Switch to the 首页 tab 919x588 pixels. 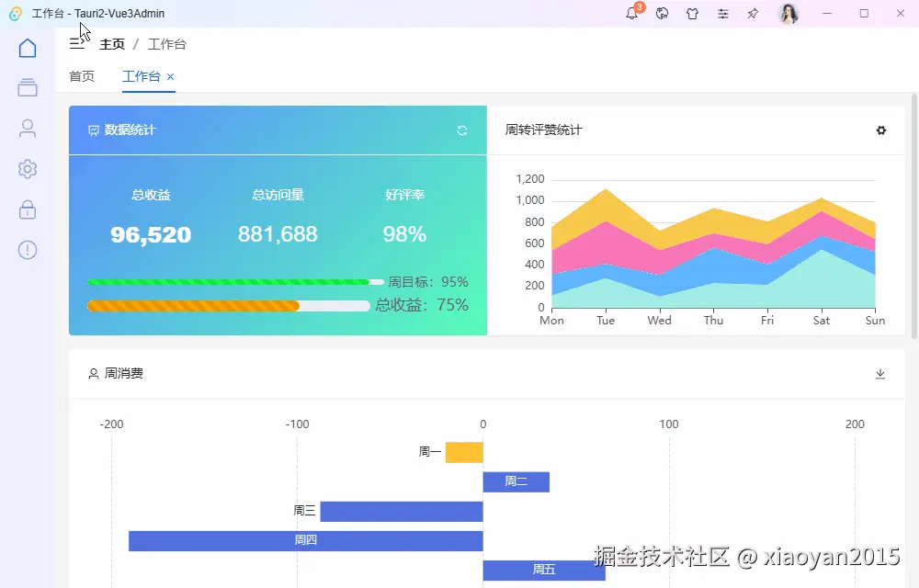[x=81, y=76]
